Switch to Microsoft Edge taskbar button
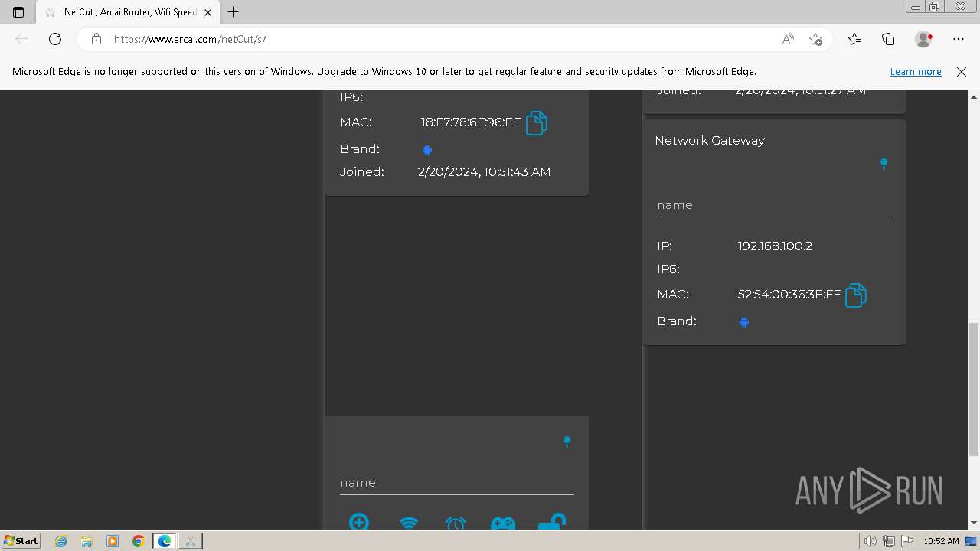Image resolution: width=980 pixels, height=551 pixels. (x=165, y=541)
